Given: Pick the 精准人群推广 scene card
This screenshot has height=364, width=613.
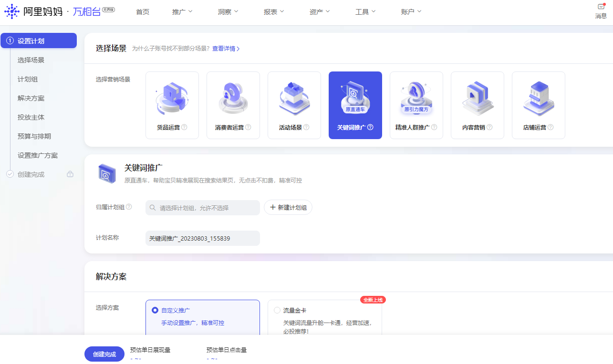Looking at the screenshot, I should click(416, 105).
